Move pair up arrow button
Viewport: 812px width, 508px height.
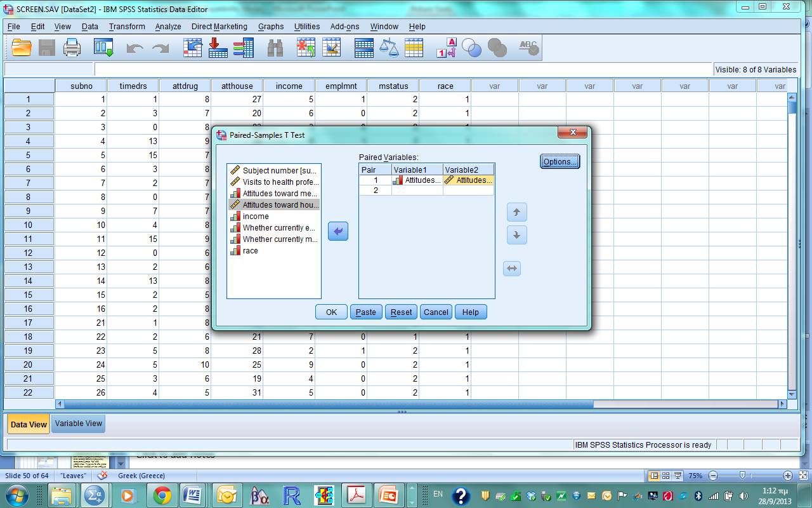(x=516, y=212)
